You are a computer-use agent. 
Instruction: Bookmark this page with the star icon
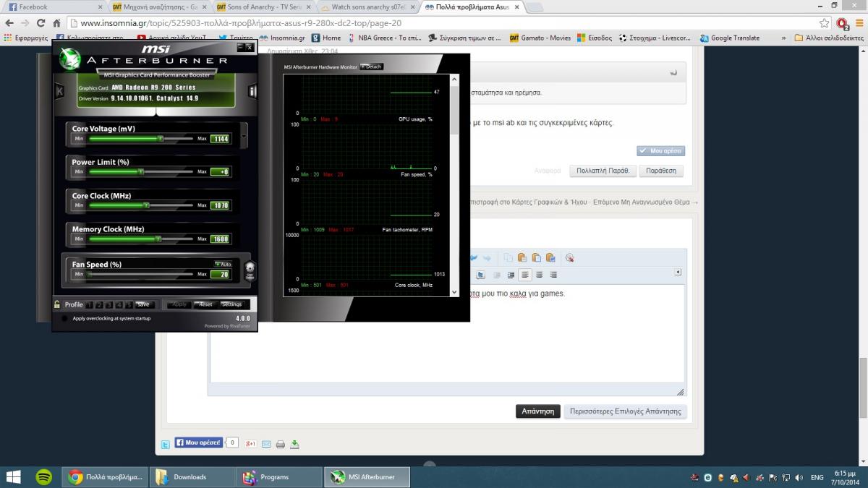coord(824,23)
